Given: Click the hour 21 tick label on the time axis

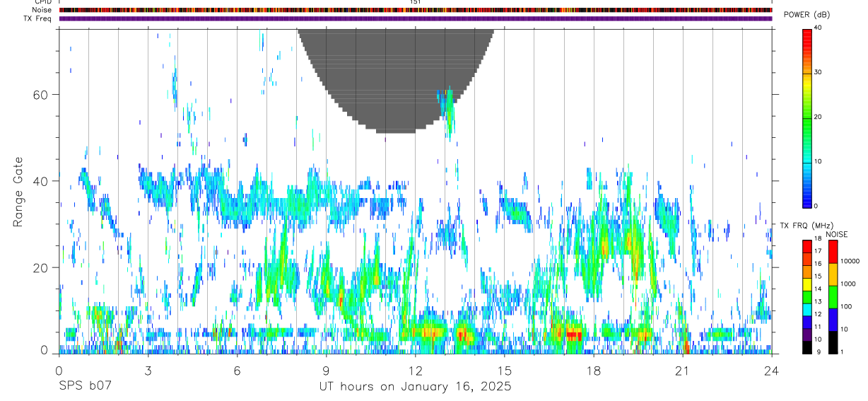Looking at the screenshot, I should 683,371.
